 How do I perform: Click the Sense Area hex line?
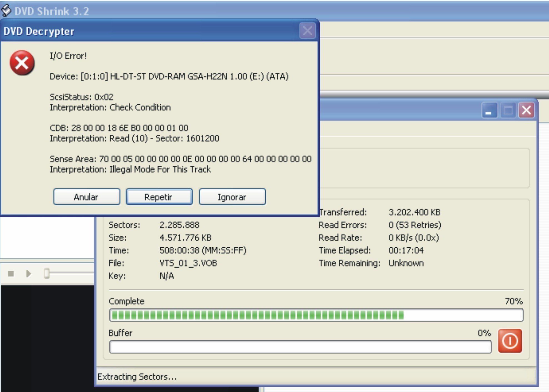(181, 159)
